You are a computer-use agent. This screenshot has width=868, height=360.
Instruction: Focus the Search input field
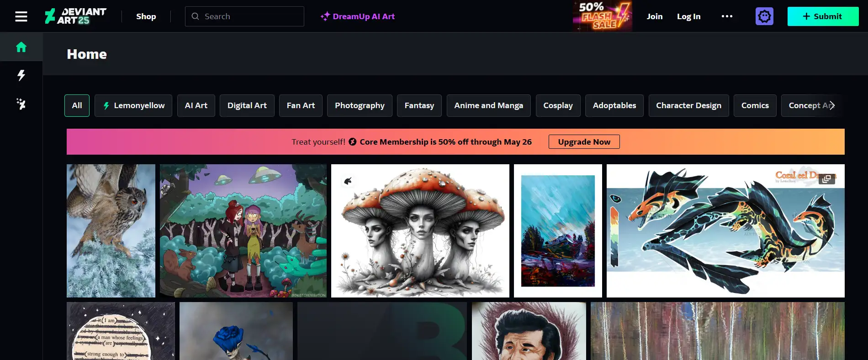point(244,16)
